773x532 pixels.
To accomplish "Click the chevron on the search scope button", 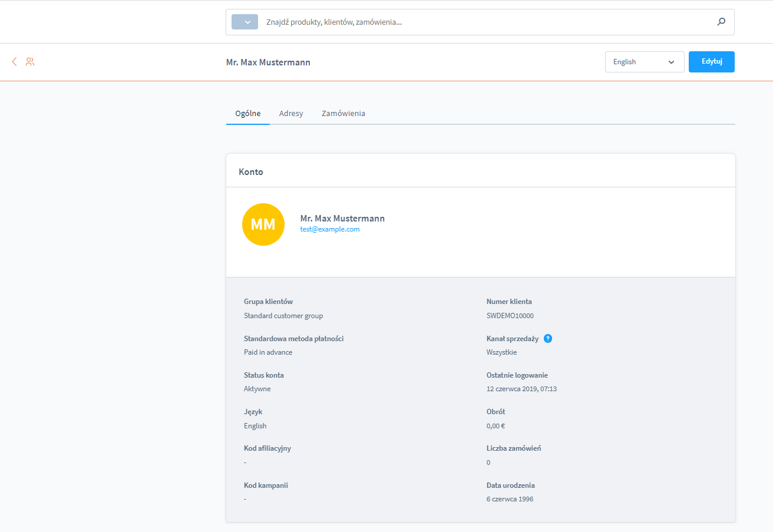I will [248, 21].
